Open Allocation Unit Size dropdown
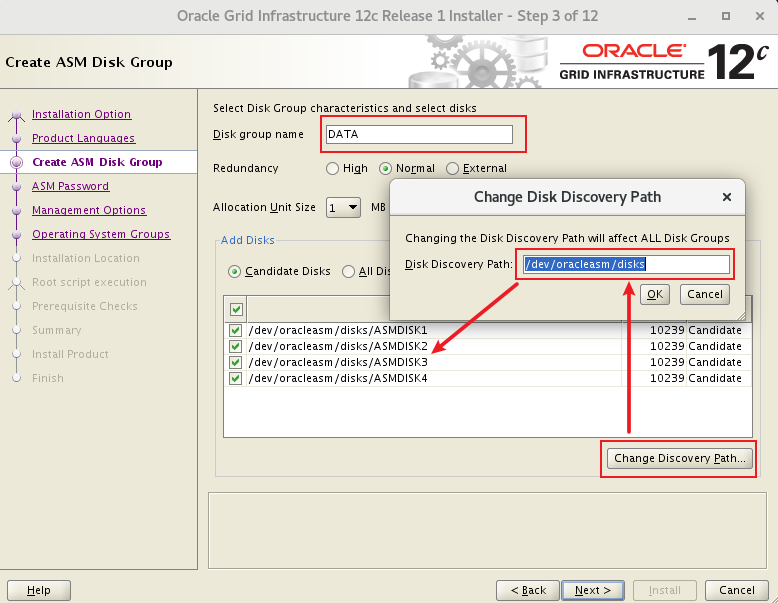The height and width of the screenshot is (603, 778). coord(342,207)
